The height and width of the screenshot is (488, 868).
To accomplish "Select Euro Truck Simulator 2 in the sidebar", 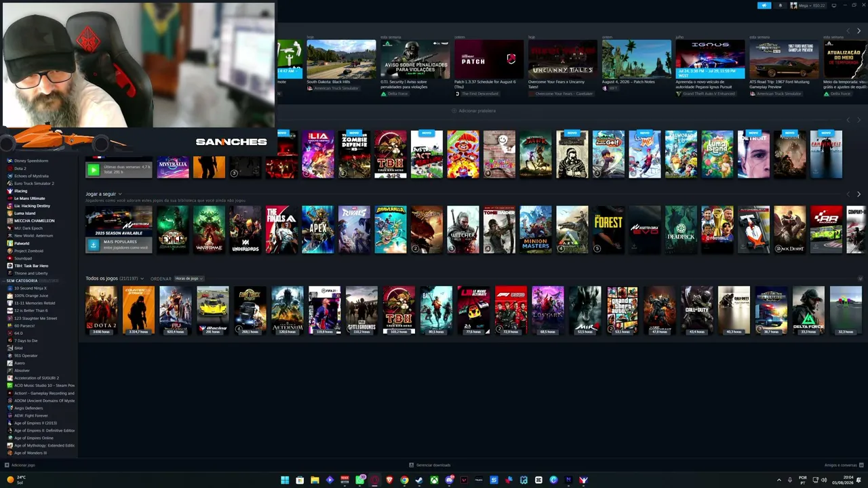I will tap(34, 183).
